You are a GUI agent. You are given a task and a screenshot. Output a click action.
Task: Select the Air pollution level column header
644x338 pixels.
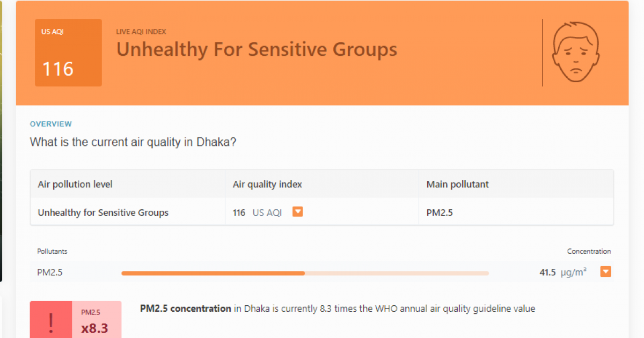pos(75,183)
